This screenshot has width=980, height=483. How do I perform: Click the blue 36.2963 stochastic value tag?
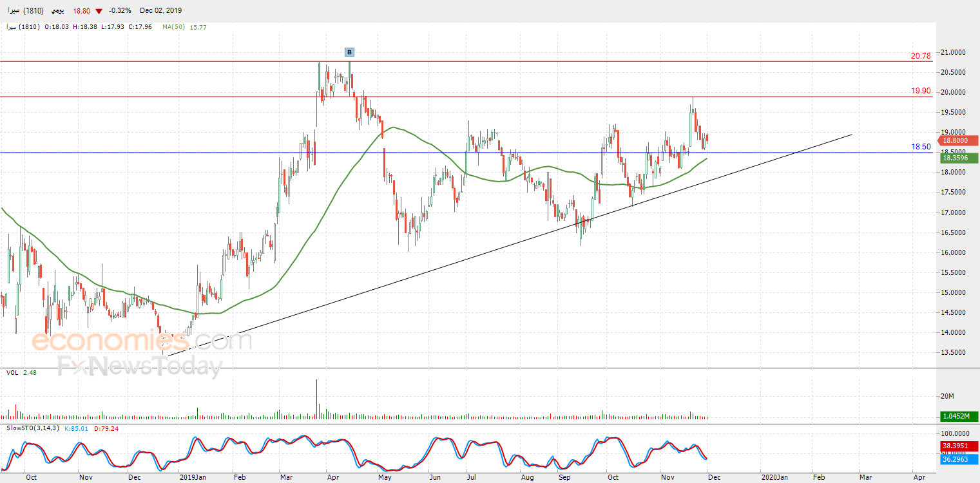click(x=959, y=460)
